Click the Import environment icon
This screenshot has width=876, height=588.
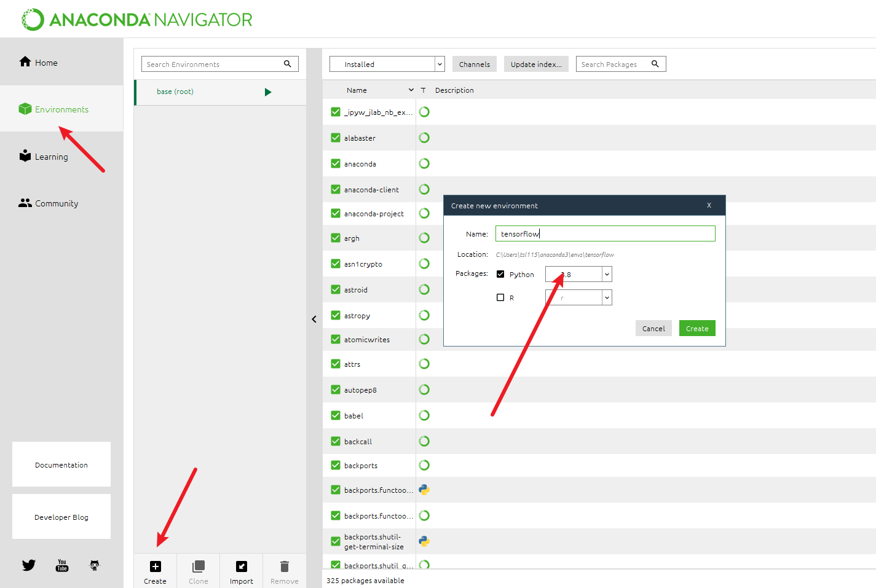coord(242,566)
